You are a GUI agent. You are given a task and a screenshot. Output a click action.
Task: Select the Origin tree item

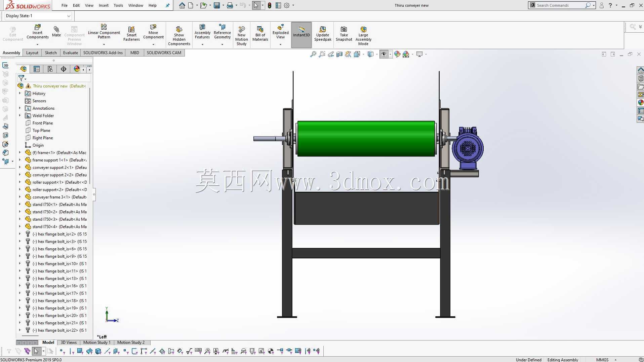coord(38,145)
